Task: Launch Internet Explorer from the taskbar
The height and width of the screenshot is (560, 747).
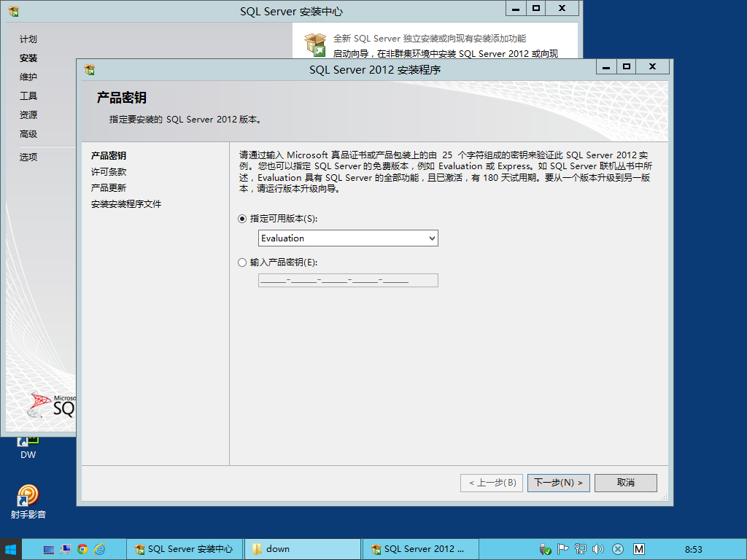Action: 99,550
